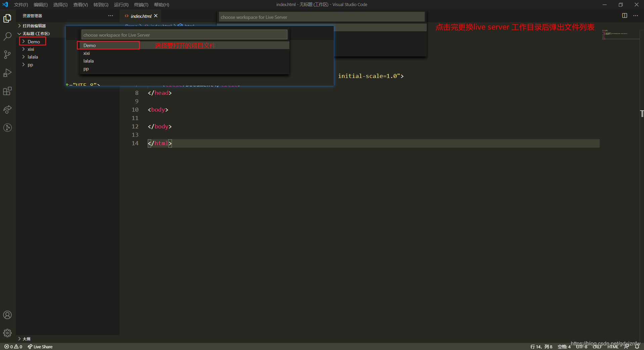The image size is (644, 350).
Task: Click the top 'choose workspace for Live Server' input
Action: tap(322, 17)
